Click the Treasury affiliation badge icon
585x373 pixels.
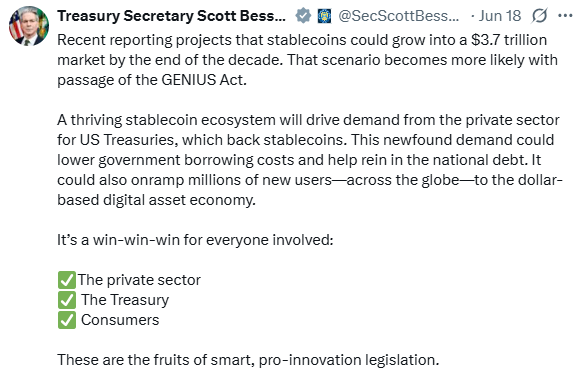[324, 16]
